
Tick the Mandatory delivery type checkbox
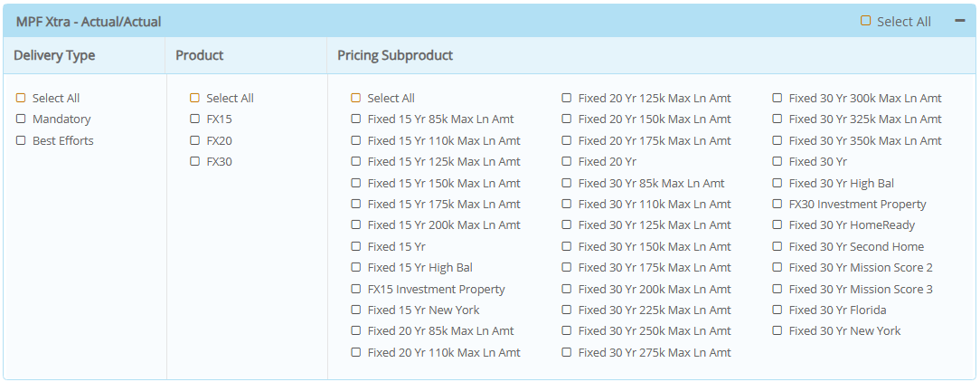22,119
